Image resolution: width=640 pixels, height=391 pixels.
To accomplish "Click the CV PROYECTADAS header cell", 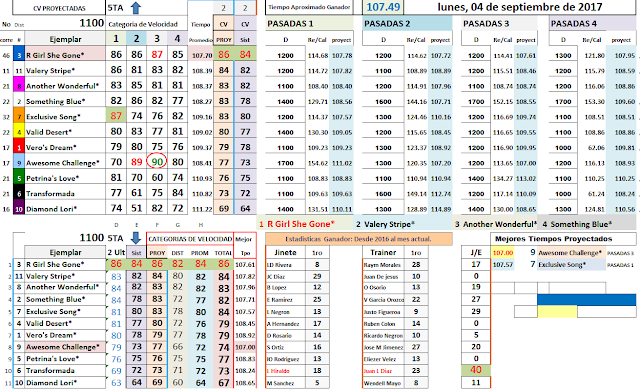I will (x=59, y=8).
